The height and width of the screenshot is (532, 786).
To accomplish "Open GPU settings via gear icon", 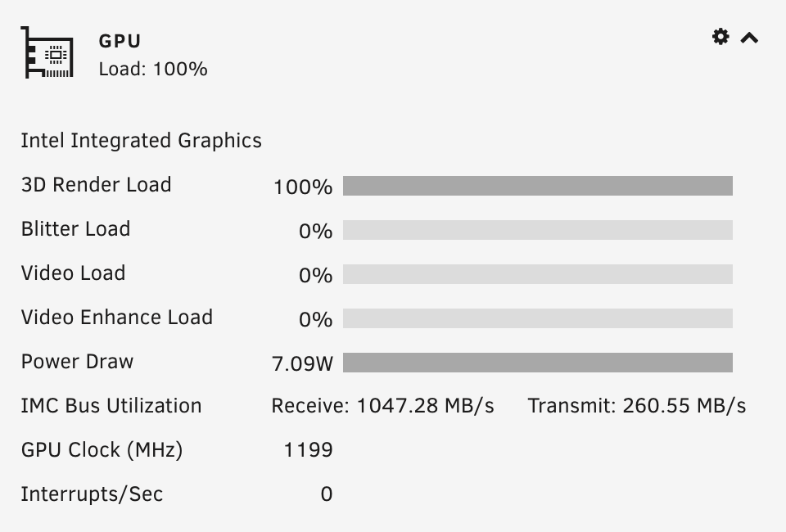I will point(720,37).
